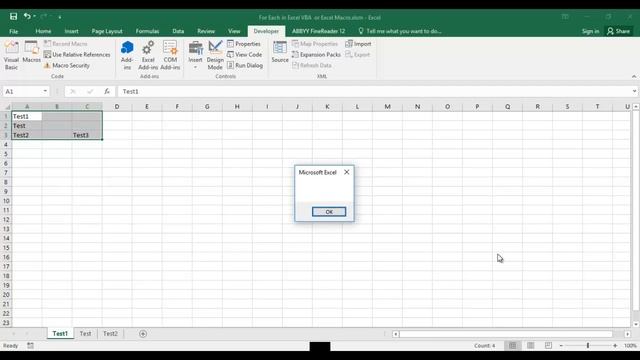Switch to the Page Layout tab
The width and height of the screenshot is (640, 360).
tap(107, 31)
